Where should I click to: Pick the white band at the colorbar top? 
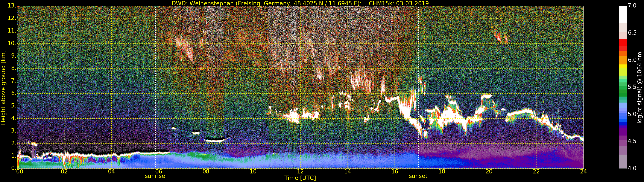[x=623, y=15]
